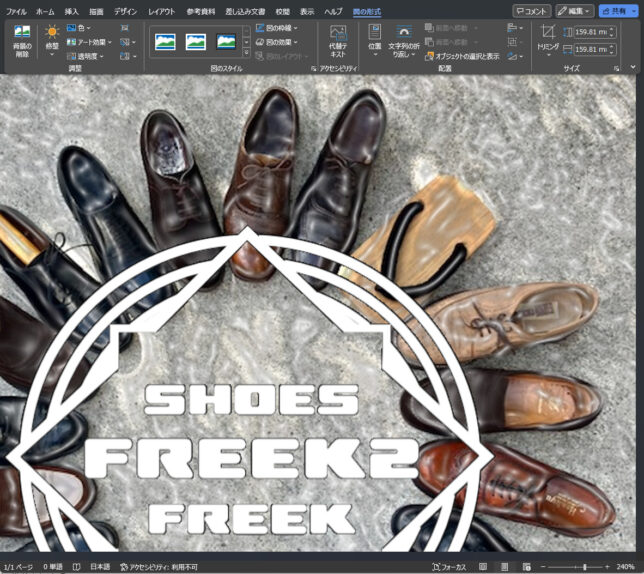644x574 pixels.
Task: Apply the first picture style thumbnail
Action: 165,41
